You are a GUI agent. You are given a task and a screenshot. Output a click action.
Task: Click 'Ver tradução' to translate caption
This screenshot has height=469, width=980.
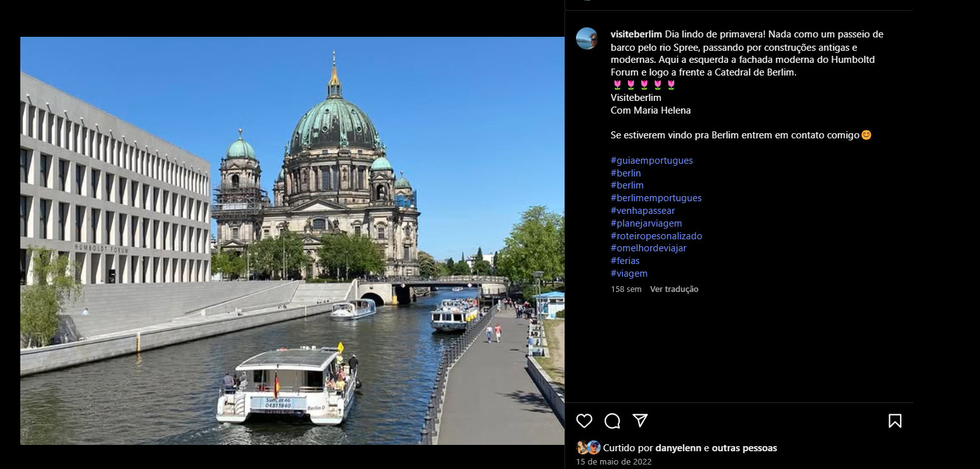point(674,289)
